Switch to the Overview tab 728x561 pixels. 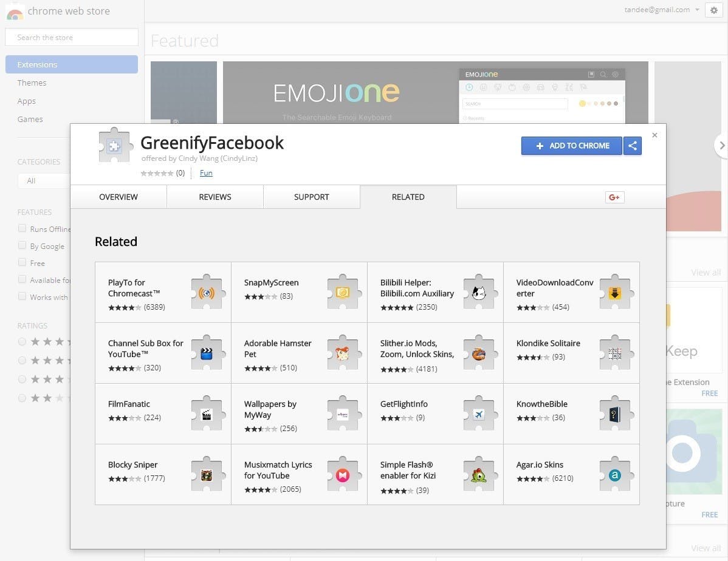118,197
